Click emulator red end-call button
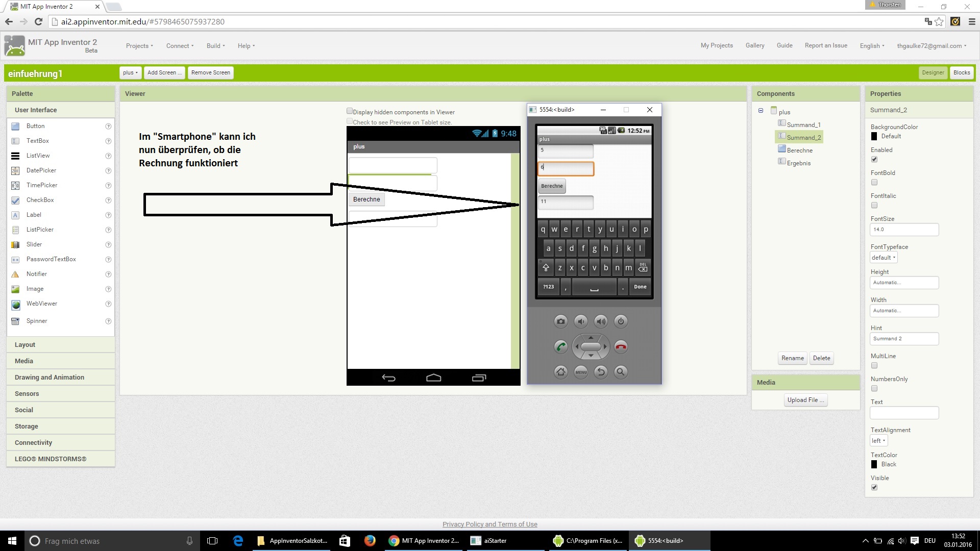980x551 pixels. tap(621, 347)
